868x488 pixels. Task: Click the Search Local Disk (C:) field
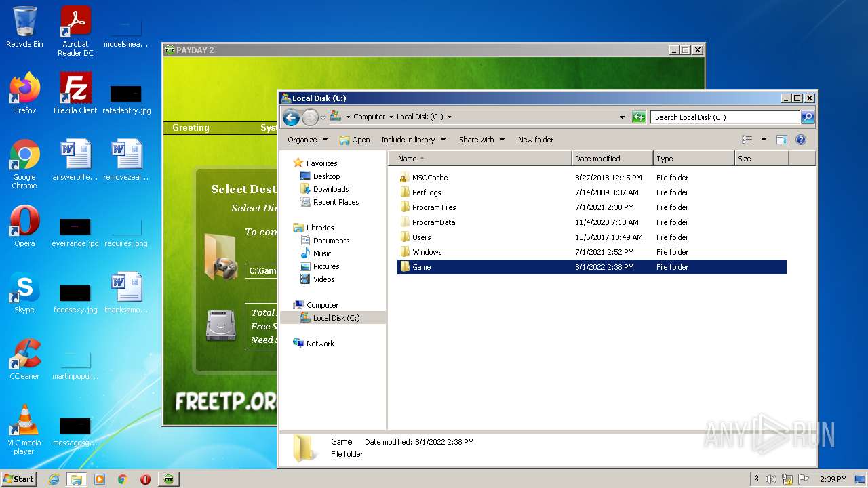tap(725, 117)
